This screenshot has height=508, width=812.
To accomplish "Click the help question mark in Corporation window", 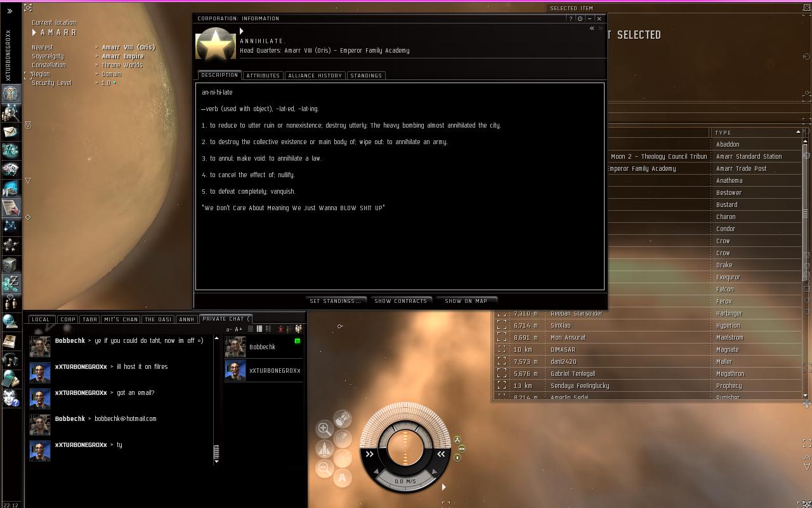I will [571, 18].
